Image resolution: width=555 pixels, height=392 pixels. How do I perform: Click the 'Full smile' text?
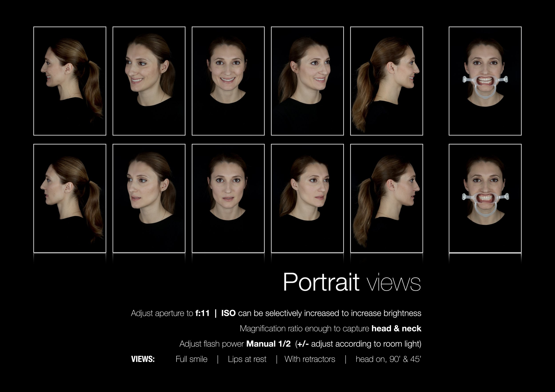tap(191, 359)
